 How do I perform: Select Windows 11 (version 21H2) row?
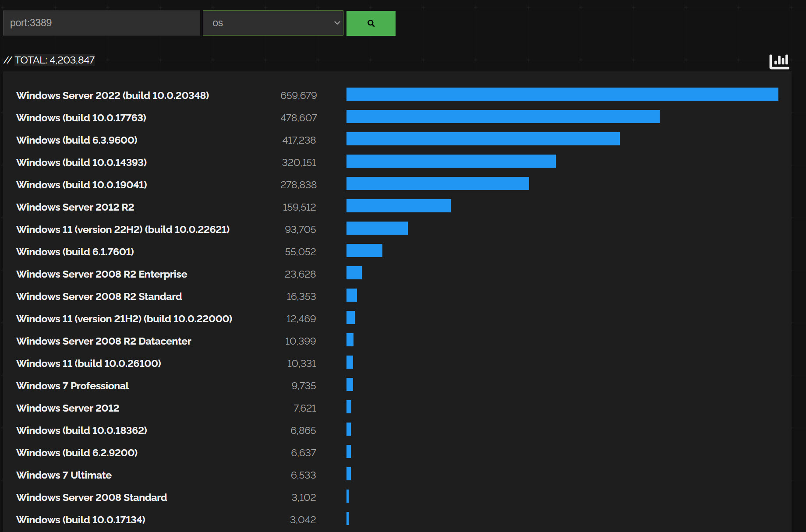pyautogui.click(x=124, y=319)
